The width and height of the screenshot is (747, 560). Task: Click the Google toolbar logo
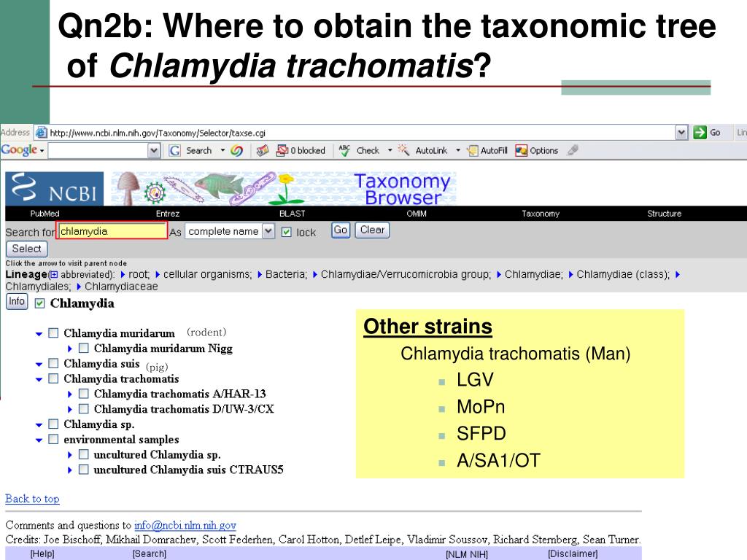coord(19,150)
